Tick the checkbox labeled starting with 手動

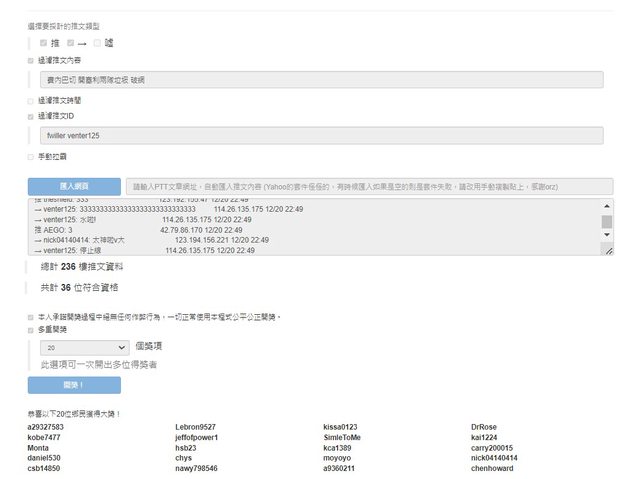point(31,156)
